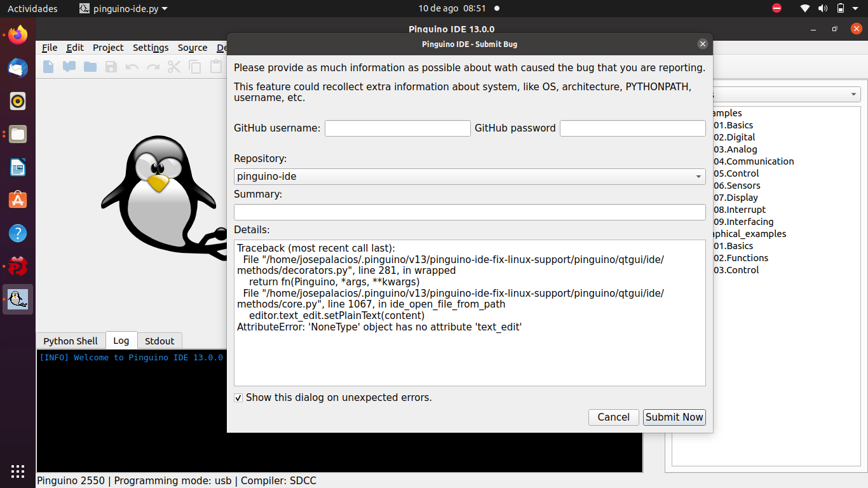
Task: Launch Thunderbird mail from the dock
Action: pyautogui.click(x=18, y=68)
